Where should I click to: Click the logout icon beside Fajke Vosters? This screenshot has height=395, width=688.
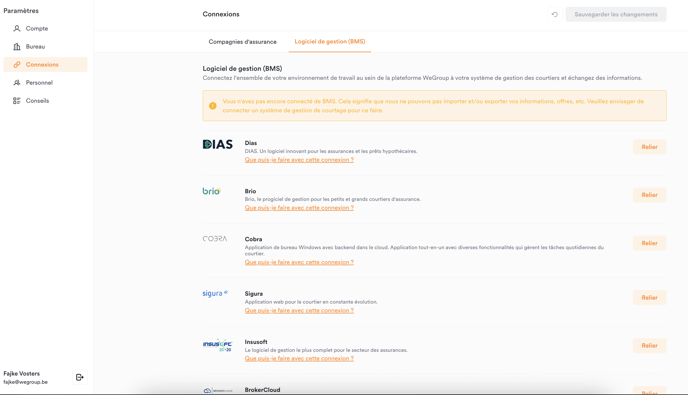79,377
